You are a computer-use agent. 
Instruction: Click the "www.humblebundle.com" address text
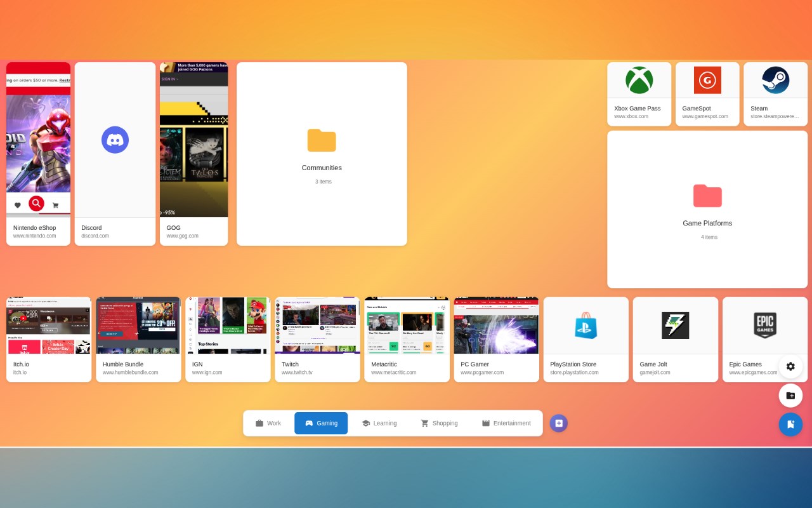coord(131,372)
